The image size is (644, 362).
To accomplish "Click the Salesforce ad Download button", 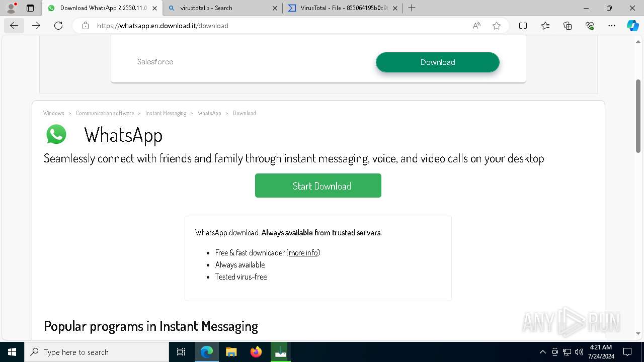I will click(438, 62).
